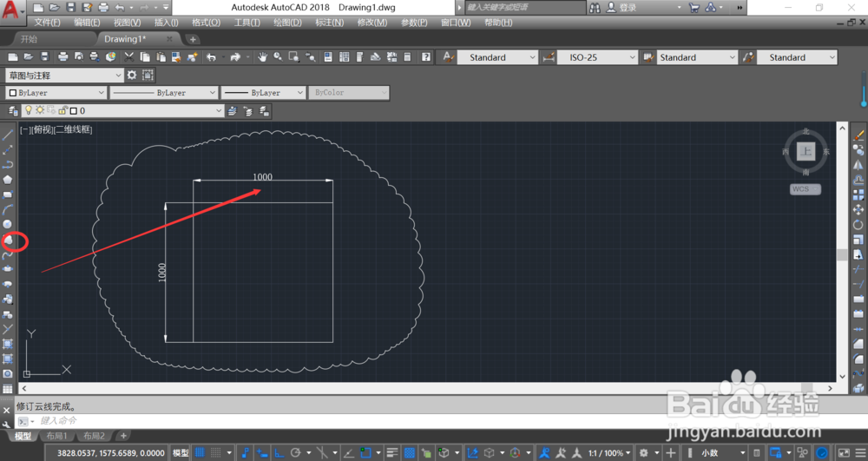Open the 绘图(D) menu
Image resolution: width=868 pixels, height=461 pixels.
[287, 23]
